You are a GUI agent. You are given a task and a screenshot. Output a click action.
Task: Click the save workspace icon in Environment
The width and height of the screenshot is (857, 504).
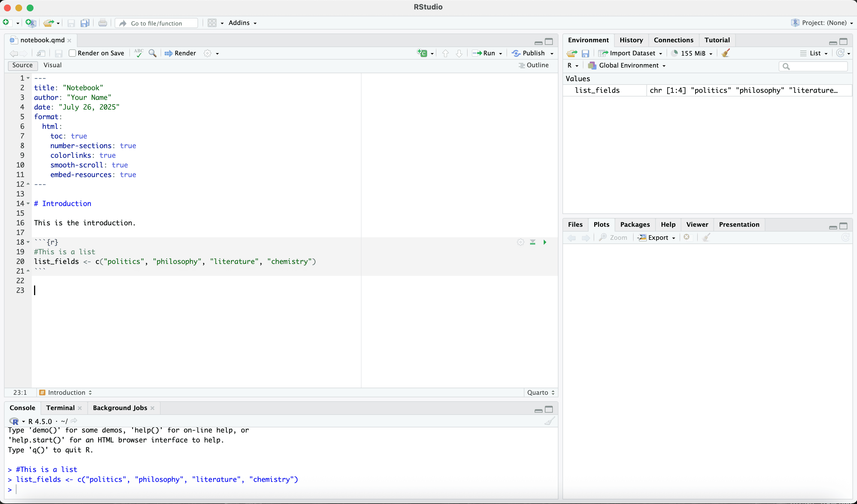[585, 53]
